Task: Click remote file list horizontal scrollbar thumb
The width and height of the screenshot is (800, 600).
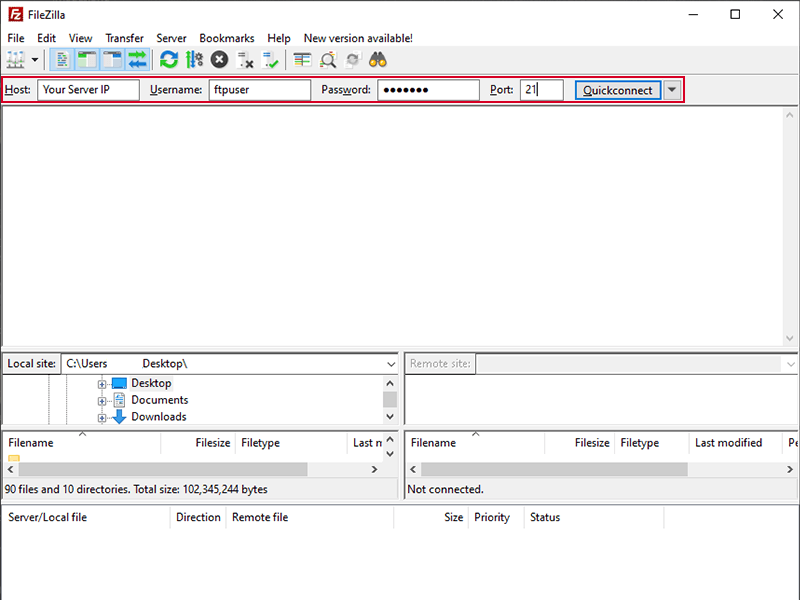Action: click(554, 469)
